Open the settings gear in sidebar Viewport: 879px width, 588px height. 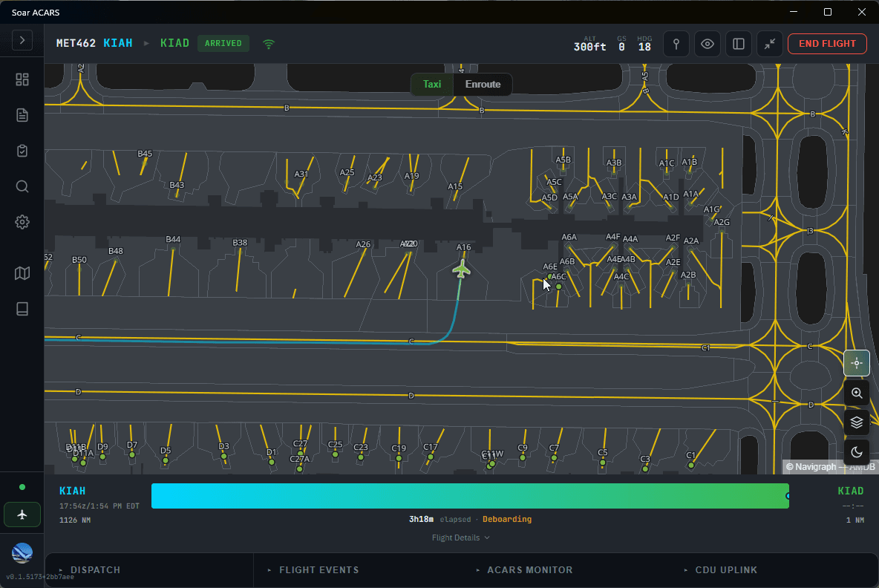(22, 222)
